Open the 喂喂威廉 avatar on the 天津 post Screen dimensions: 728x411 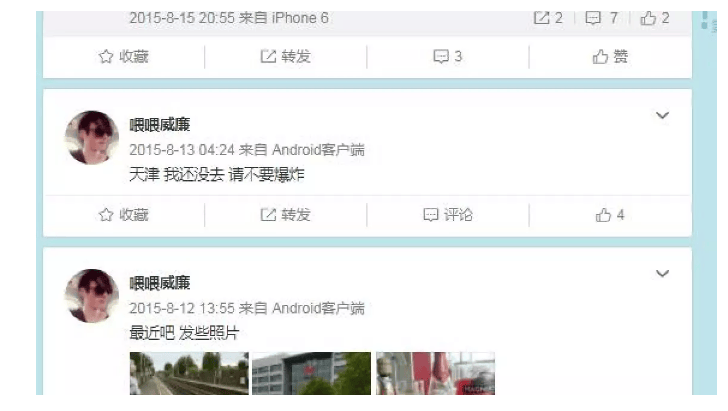91,137
